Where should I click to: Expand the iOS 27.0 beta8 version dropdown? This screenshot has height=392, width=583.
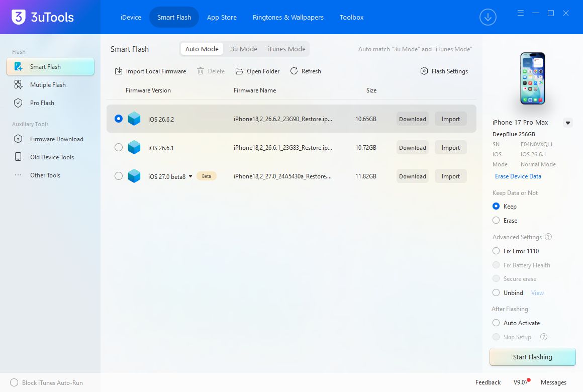[190, 176]
